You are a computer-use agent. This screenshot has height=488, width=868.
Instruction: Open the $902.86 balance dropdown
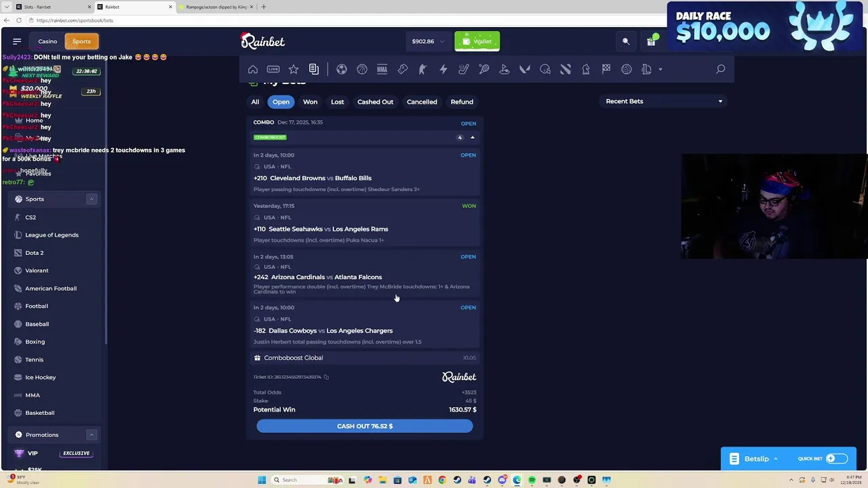pyautogui.click(x=428, y=41)
